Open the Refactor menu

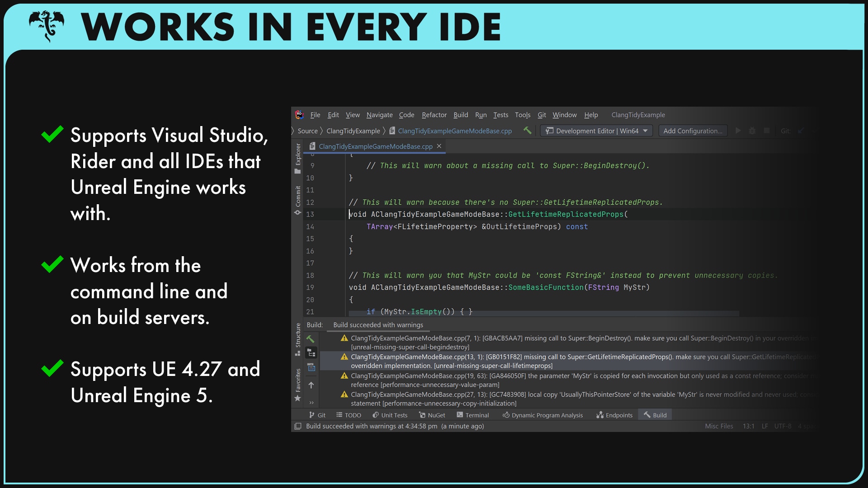(434, 115)
